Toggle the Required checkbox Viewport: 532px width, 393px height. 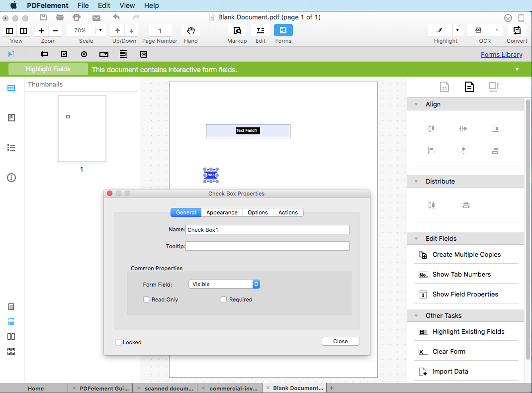(x=224, y=299)
